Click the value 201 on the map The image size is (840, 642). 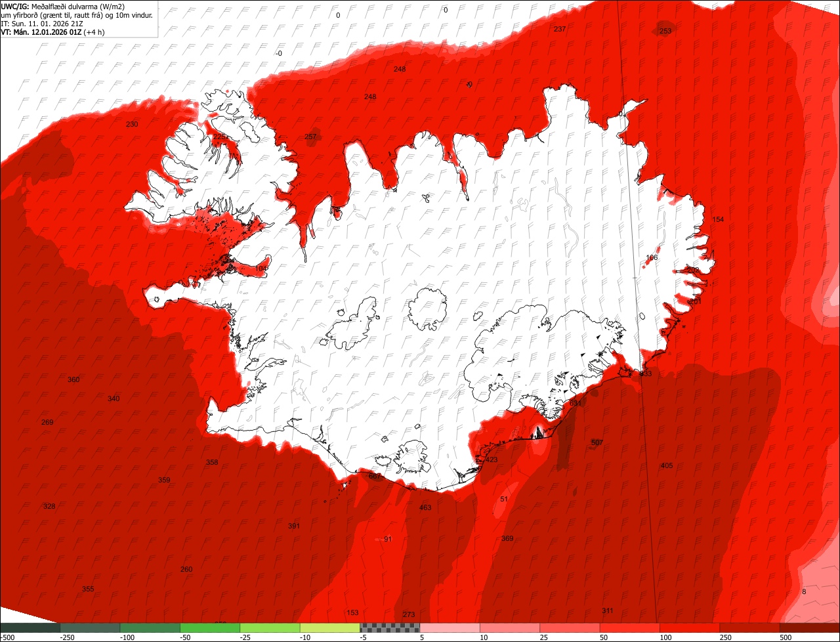(x=696, y=301)
